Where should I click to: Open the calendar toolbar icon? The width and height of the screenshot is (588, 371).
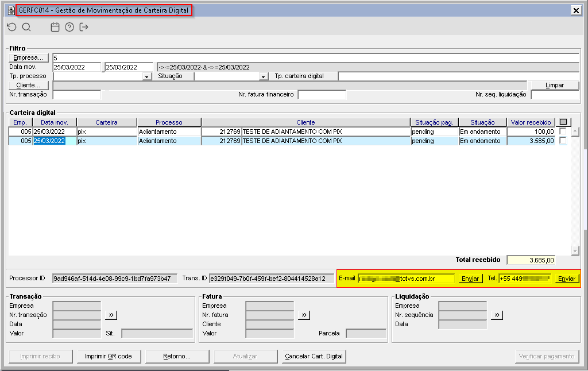(x=55, y=27)
